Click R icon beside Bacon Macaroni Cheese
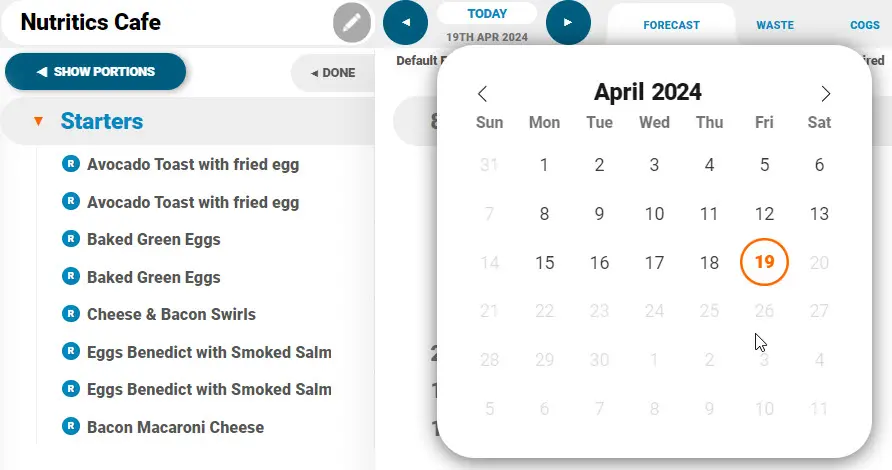The width and height of the screenshot is (892, 470). pyautogui.click(x=70, y=427)
